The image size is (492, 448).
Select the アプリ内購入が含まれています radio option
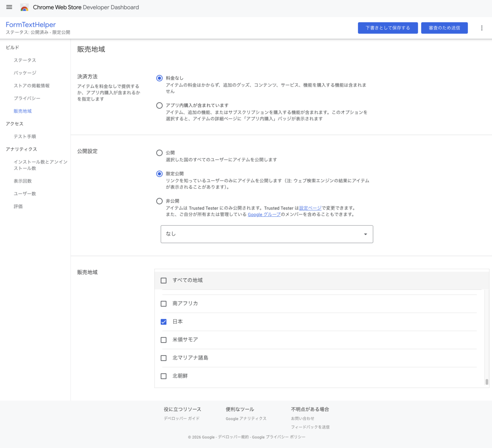159,105
